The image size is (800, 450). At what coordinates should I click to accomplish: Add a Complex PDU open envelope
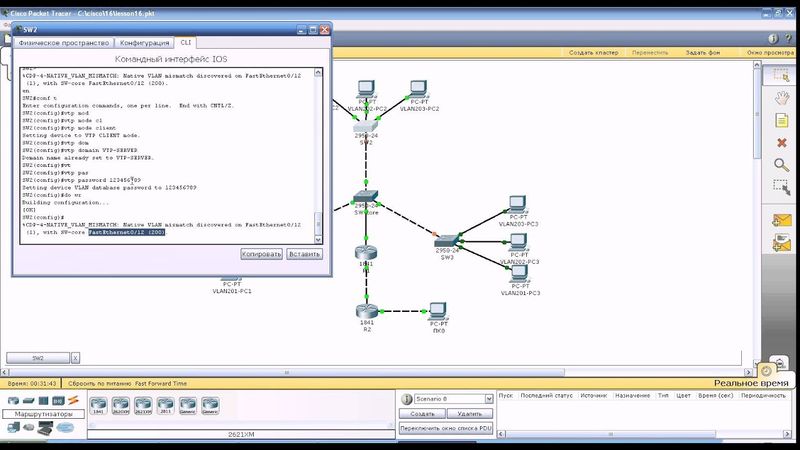point(782,243)
